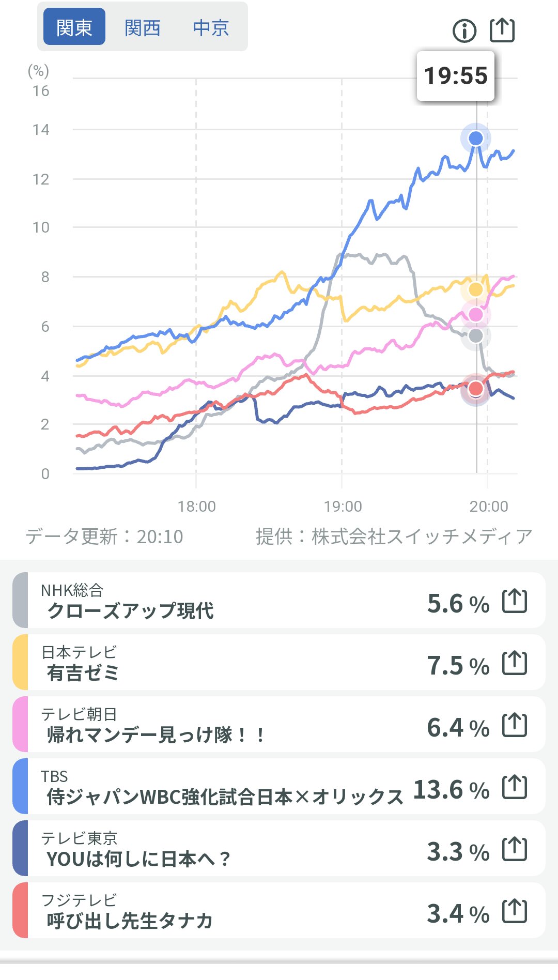Tap the 19:55 time tooltip label
This screenshot has height=980, width=558.
[456, 76]
